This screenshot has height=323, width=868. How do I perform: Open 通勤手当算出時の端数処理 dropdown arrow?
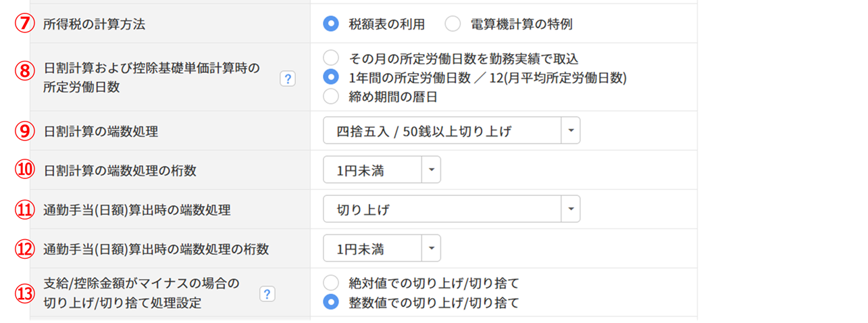tap(571, 209)
